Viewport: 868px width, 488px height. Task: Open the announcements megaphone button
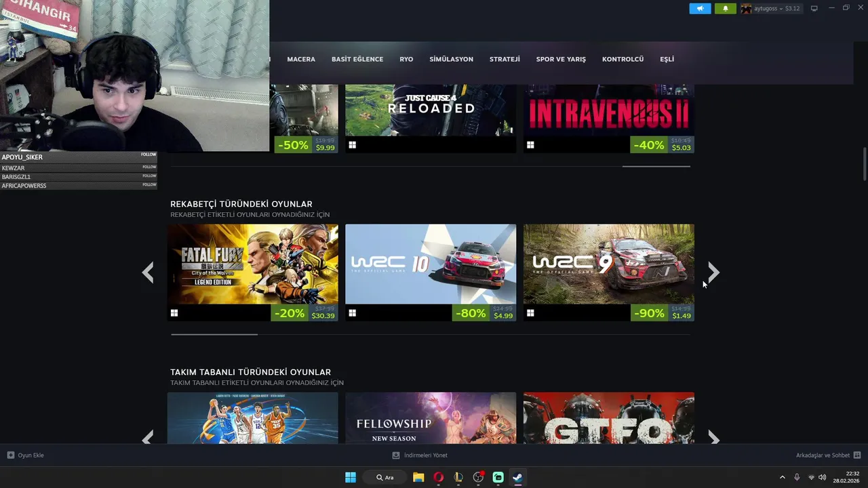(x=700, y=9)
